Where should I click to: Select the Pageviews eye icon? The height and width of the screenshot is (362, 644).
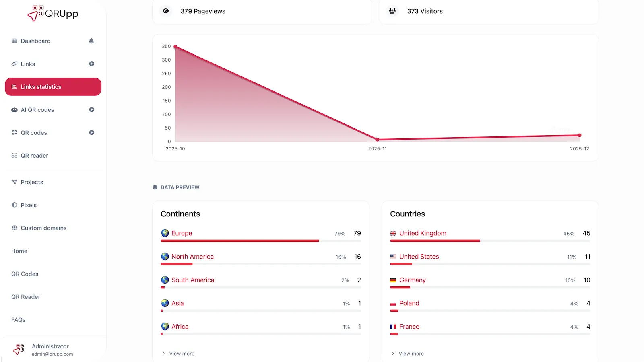tap(166, 11)
